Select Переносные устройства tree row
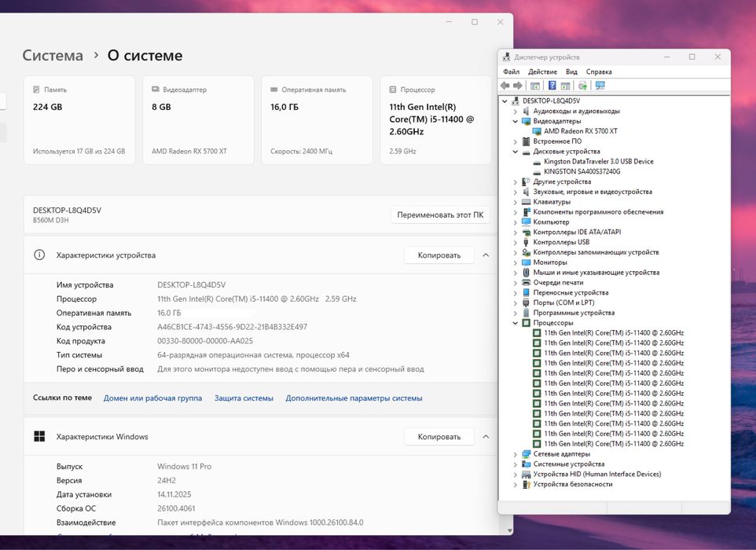This screenshot has height=550, width=756. click(x=571, y=292)
